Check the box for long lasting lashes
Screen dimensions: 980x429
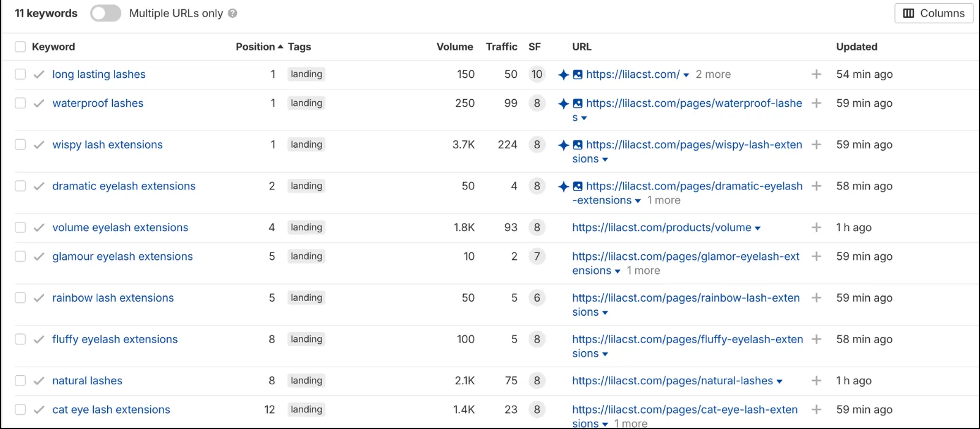coord(20,74)
